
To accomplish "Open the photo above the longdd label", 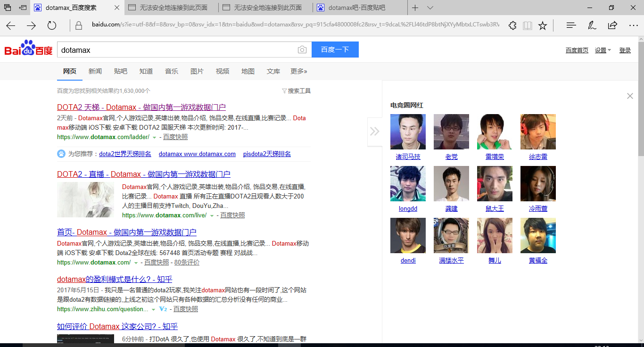I will tap(408, 183).
